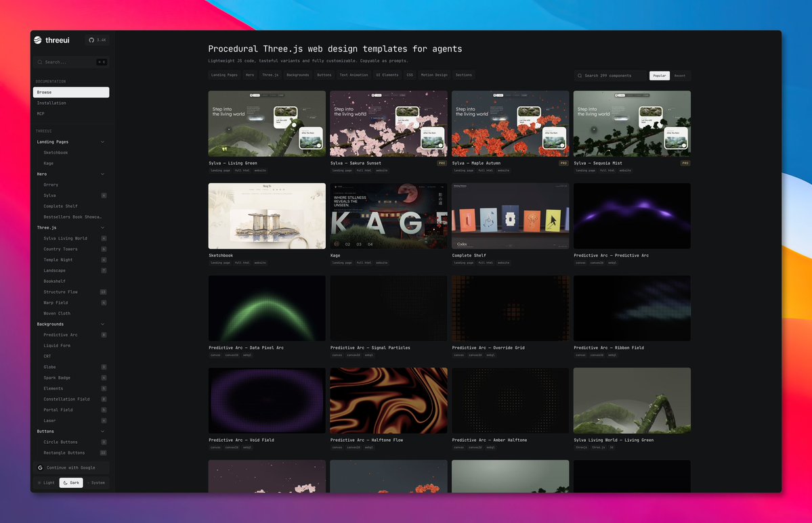The image size is (812, 523).
Task: Open the Kage template thumbnail
Action: click(x=389, y=216)
